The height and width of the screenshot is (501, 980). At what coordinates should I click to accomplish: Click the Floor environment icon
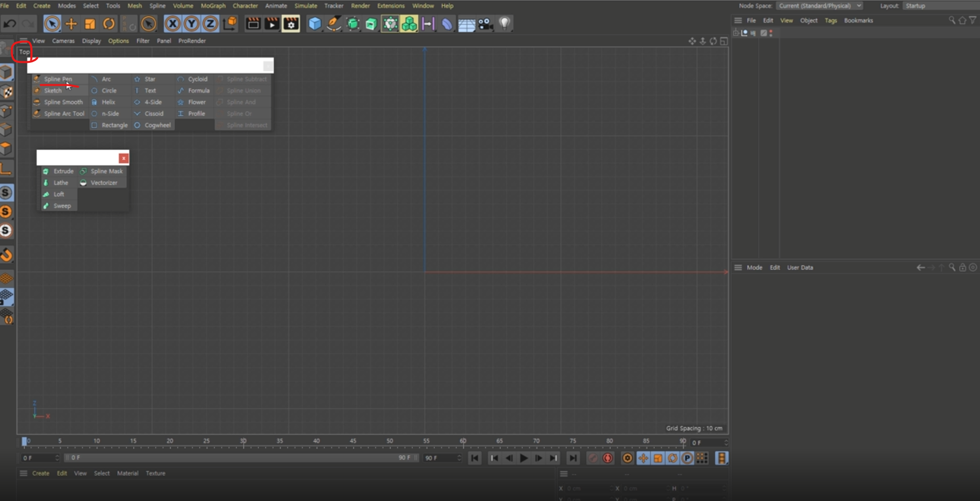pyautogui.click(x=466, y=24)
